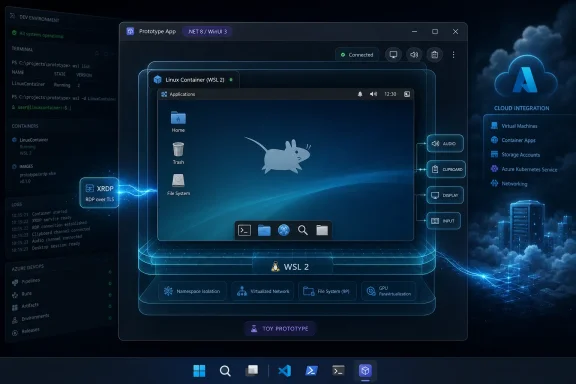This screenshot has height=384, width=576.
Task: Click the clipboard icon in app toolbar
Action: 435,55
